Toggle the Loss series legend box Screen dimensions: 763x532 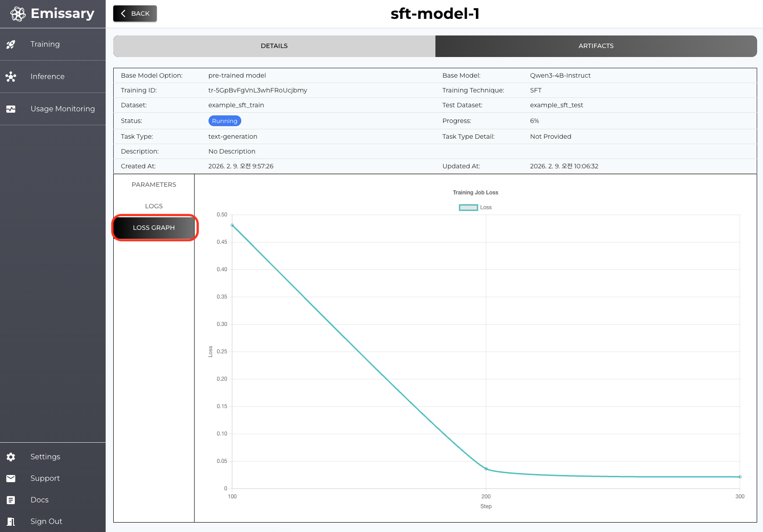[x=468, y=207]
